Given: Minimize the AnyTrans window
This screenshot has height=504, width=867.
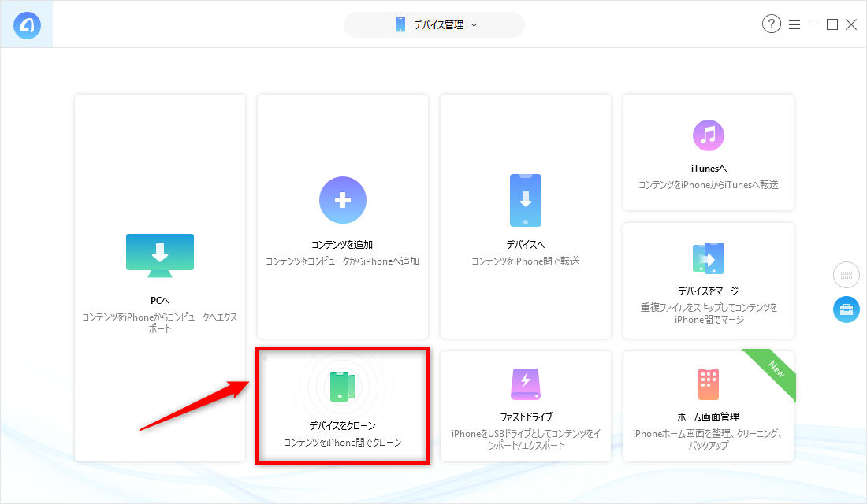Looking at the screenshot, I should [x=813, y=24].
